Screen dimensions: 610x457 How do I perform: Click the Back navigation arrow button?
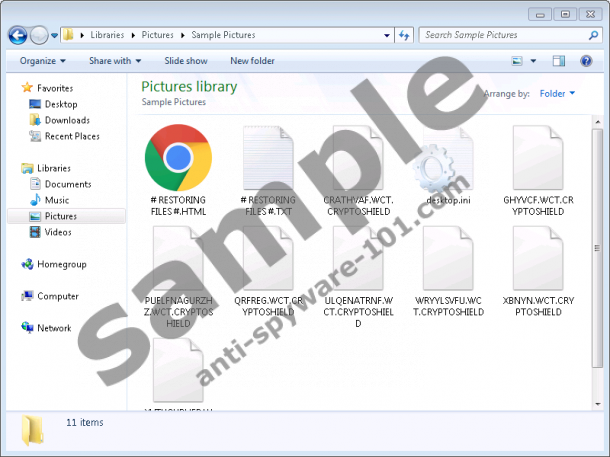click(17, 35)
